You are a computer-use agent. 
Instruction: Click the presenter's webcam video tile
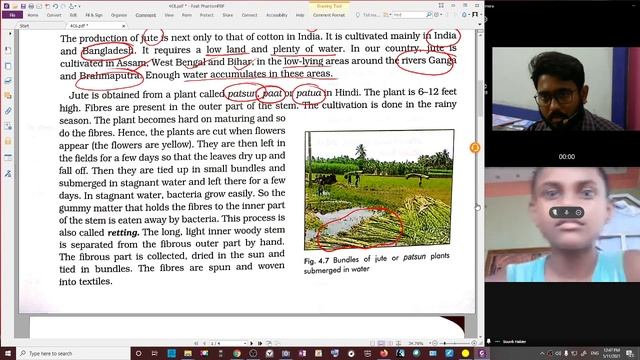(566, 89)
